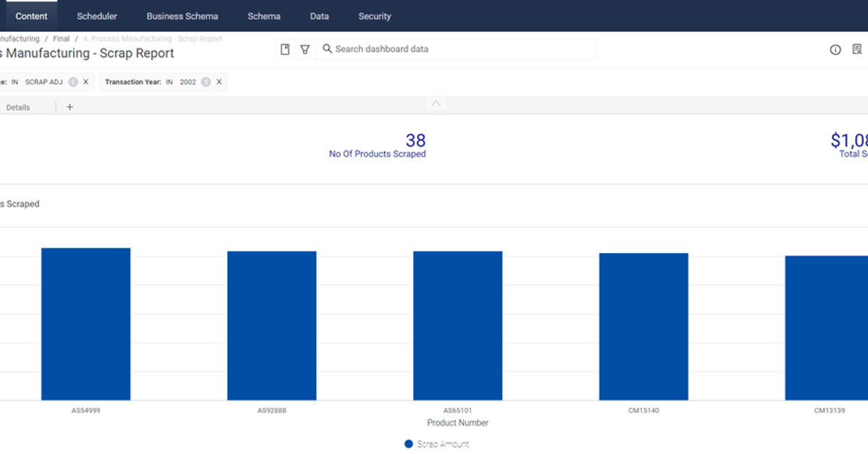Click the count badge on Transaction Year filter
Screen dimensions: 868x454
206,82
